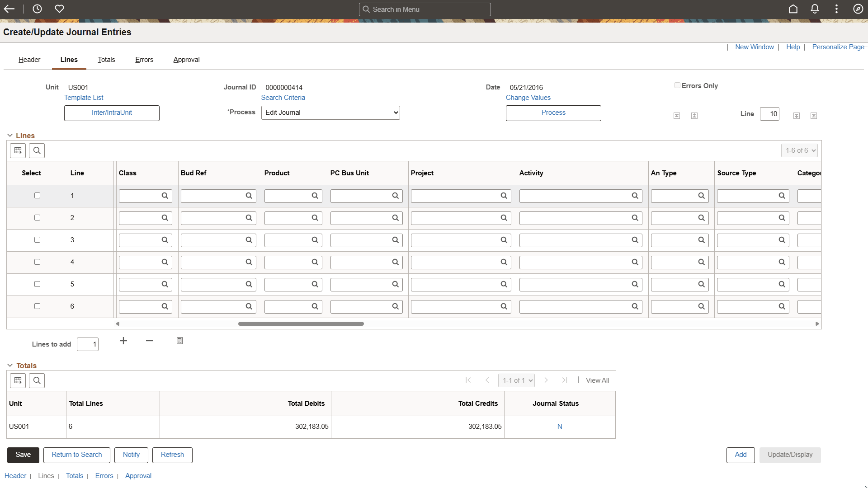Switch to the Totals tab
868x488 pixels.
pyautogui.click(x=106, y=60)
